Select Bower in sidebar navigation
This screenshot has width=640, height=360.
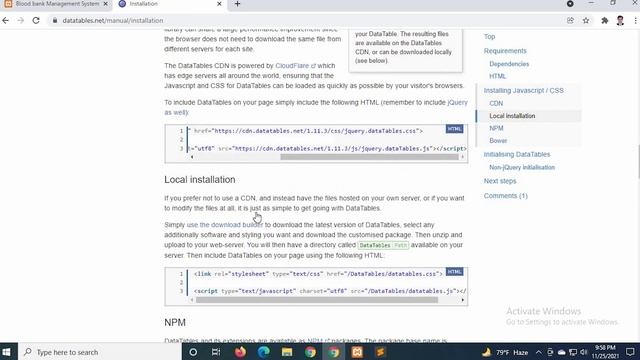click(x=498, y=140)
